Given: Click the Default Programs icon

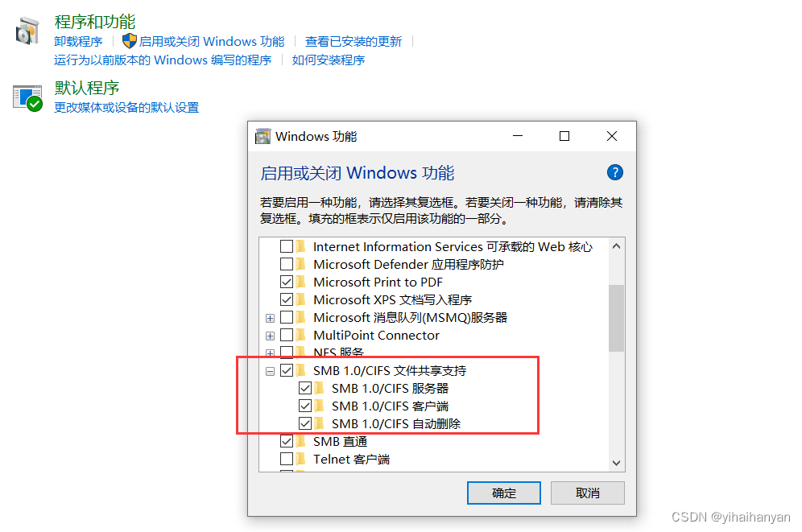Looking at the screenshot, I should (x=27, y=97).
